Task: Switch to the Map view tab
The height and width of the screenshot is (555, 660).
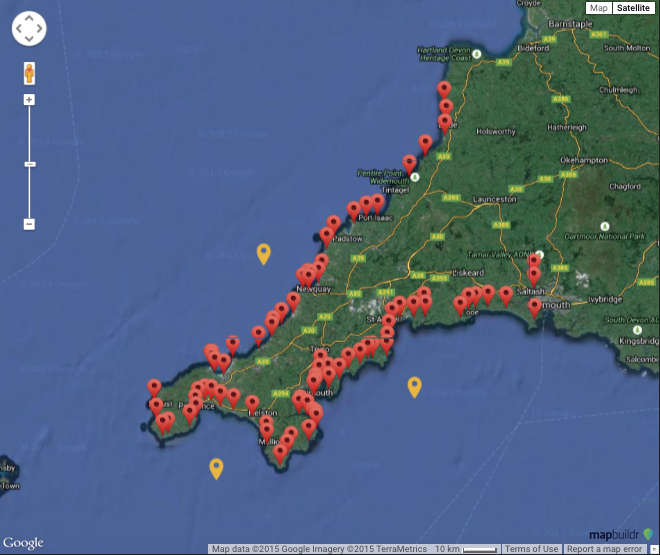Action: [x=598, y=8]
